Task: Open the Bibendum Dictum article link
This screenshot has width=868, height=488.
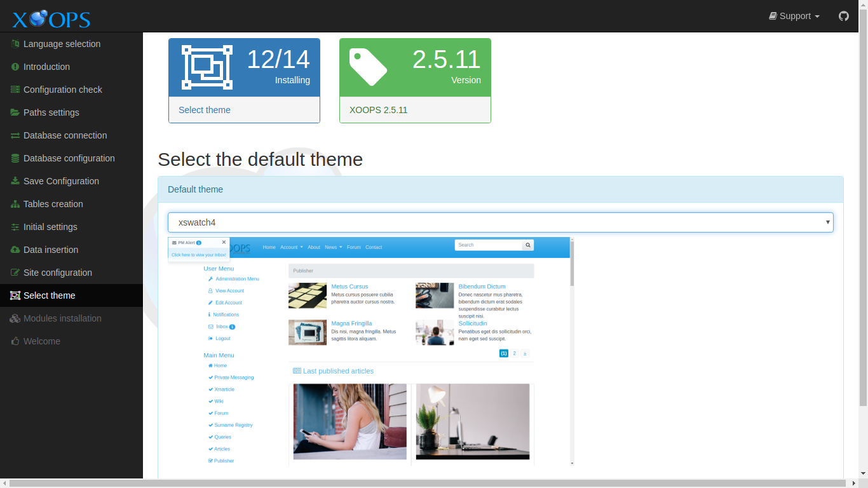Action: [483, 286]
